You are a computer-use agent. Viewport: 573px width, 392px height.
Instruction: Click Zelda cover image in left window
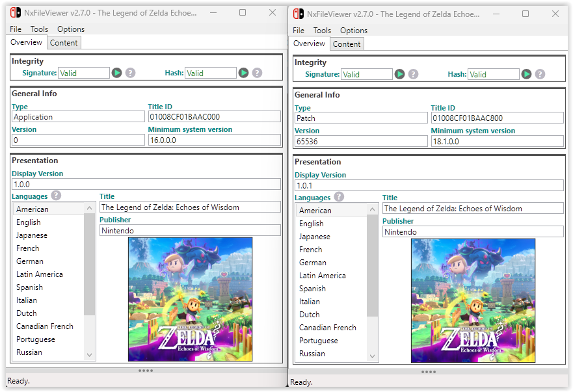(190, 299)
